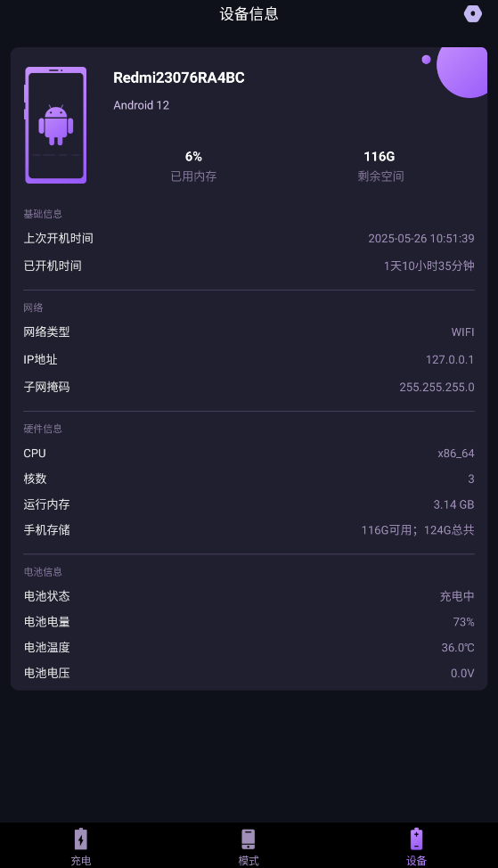Tap the 6% 已用内存 memory stat
The height and width of the screenshot is (868, 498).
click(193, 166)
